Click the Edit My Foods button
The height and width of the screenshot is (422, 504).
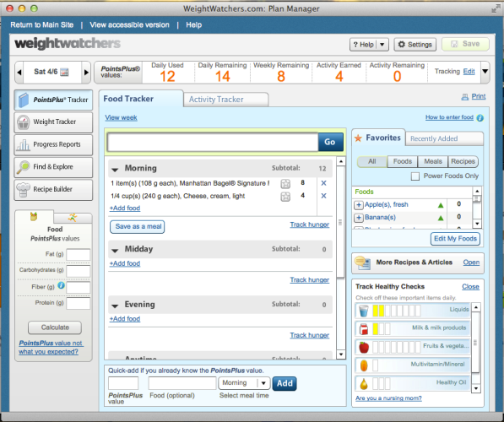(455, 239)
